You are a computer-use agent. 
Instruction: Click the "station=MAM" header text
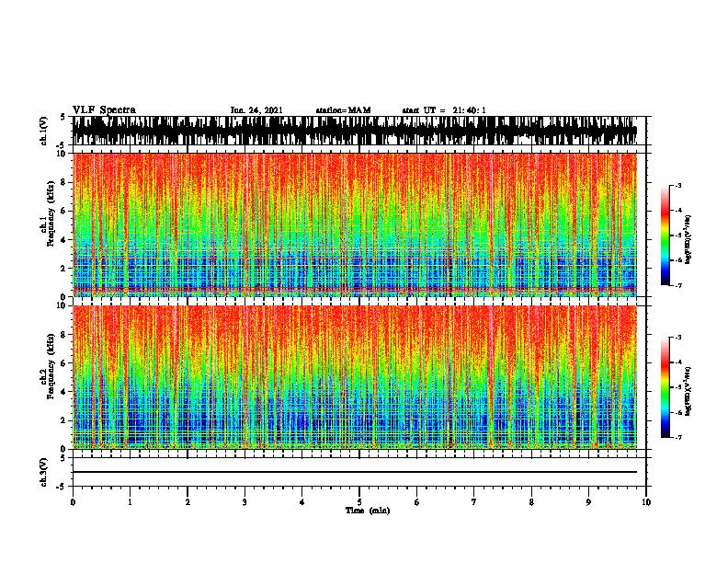tap(343, 110)
